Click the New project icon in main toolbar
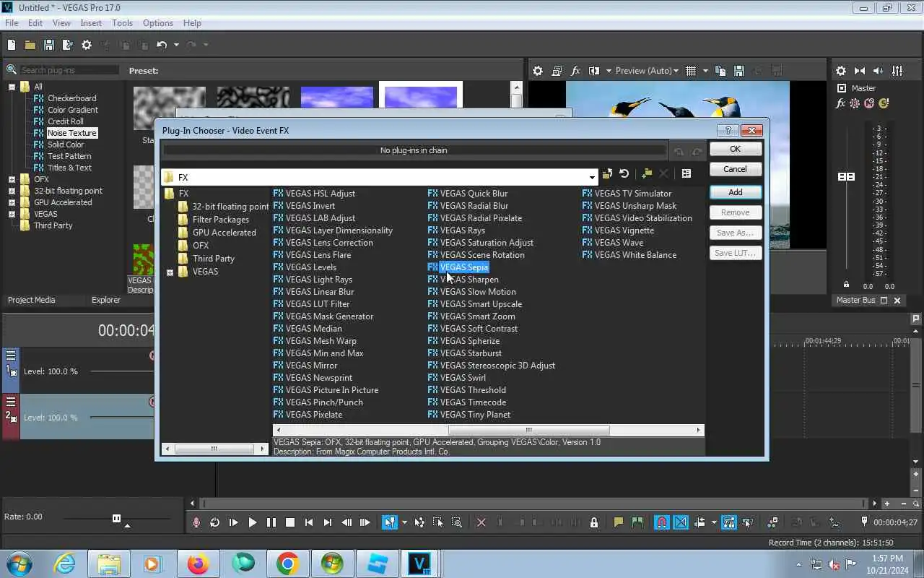Screen dimensions: 924x578 pos(12,45)
